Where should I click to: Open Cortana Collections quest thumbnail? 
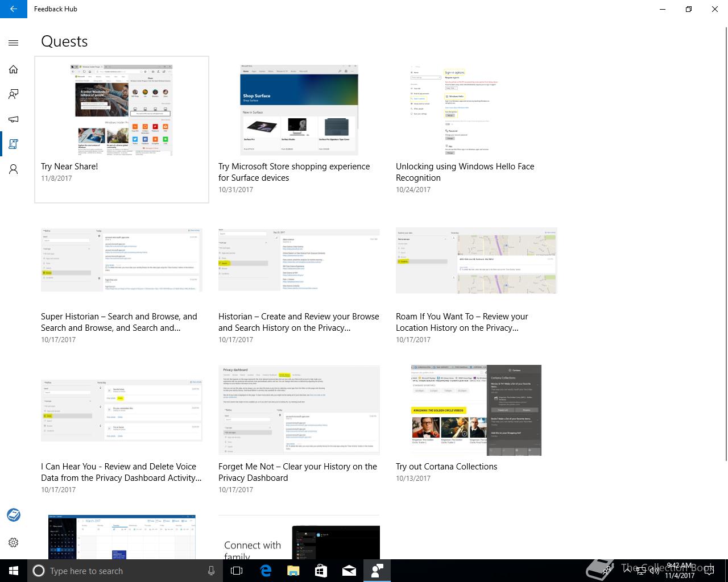click(476, 410)
